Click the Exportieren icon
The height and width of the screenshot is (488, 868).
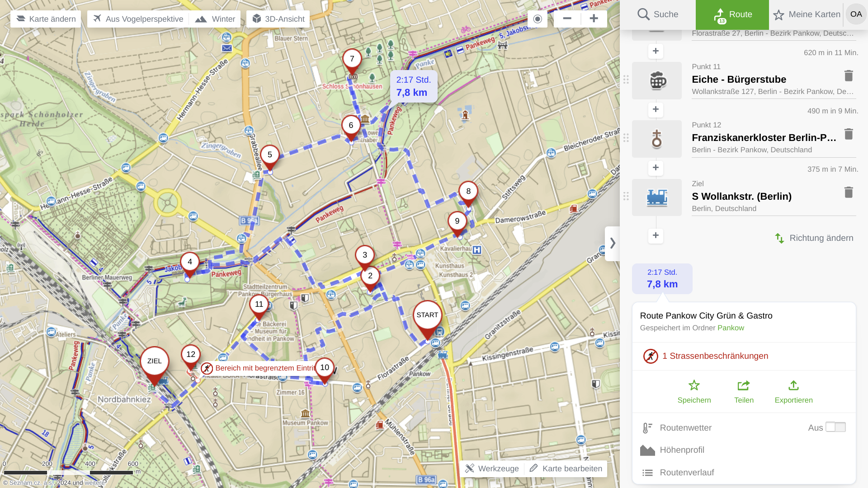click(793, 386)
